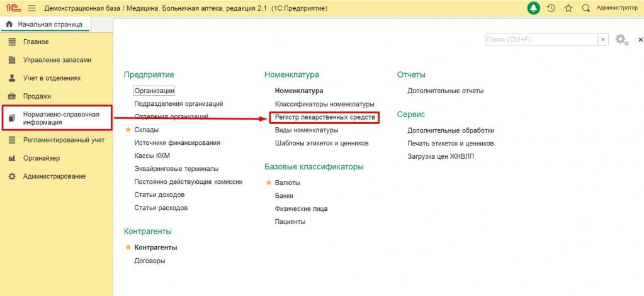644x296 pixels.
Task: Open Статьи доходов
Action: point(159,195)
